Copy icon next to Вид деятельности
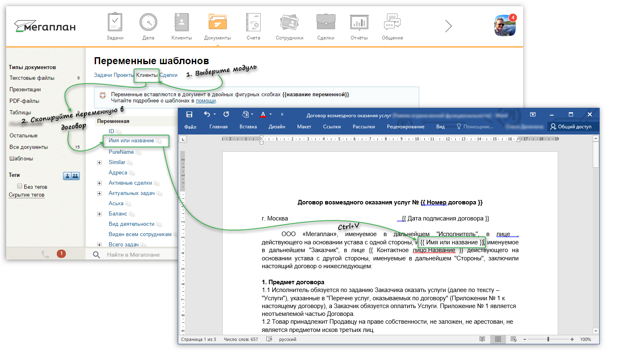Screen dimensions: 624x364 click(x=159, y=224)
